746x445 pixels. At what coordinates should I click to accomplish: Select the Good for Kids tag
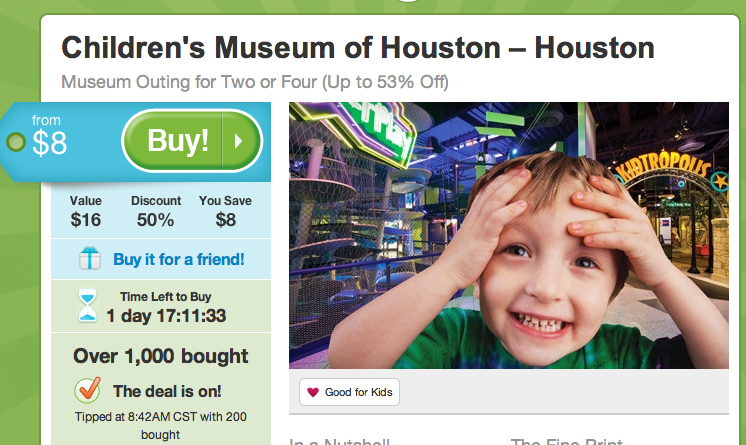click(x=349, y=392)
